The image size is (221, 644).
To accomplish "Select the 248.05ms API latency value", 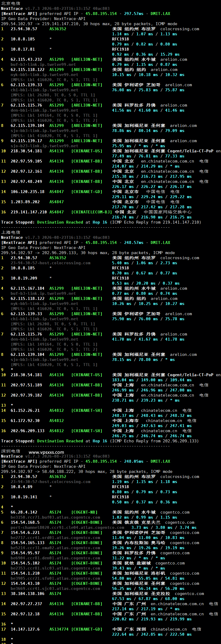I will [134, 461].
